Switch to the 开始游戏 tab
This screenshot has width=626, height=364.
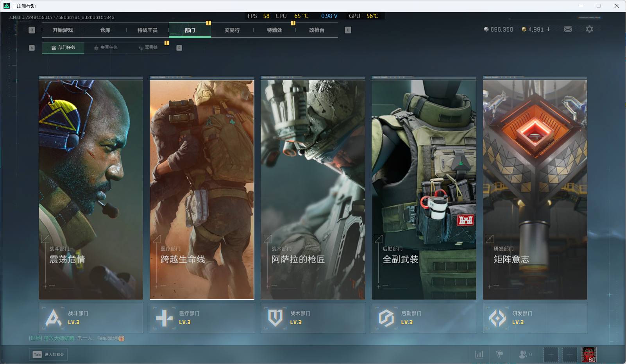pyautogui.click(x=63, y=30)
